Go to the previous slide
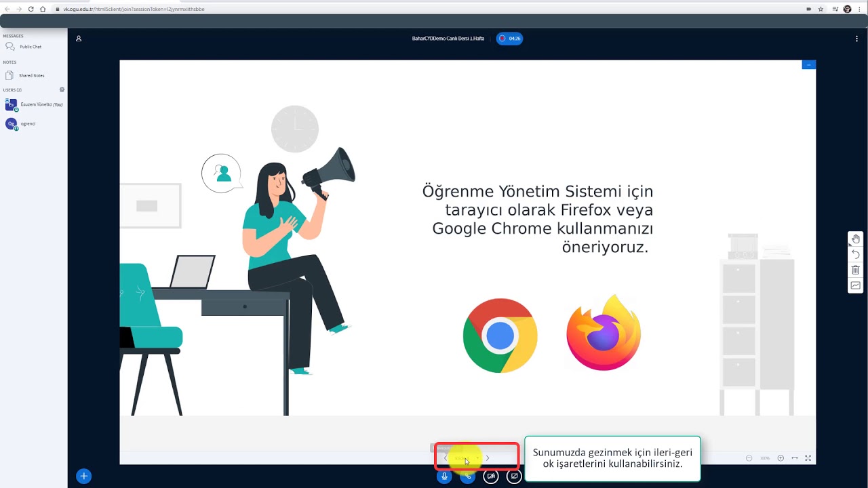 [446, 458]
